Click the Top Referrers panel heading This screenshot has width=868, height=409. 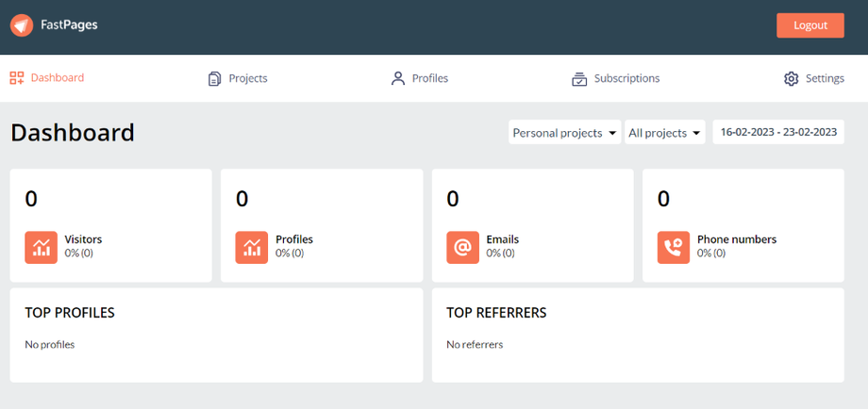(x=496, y=313)
